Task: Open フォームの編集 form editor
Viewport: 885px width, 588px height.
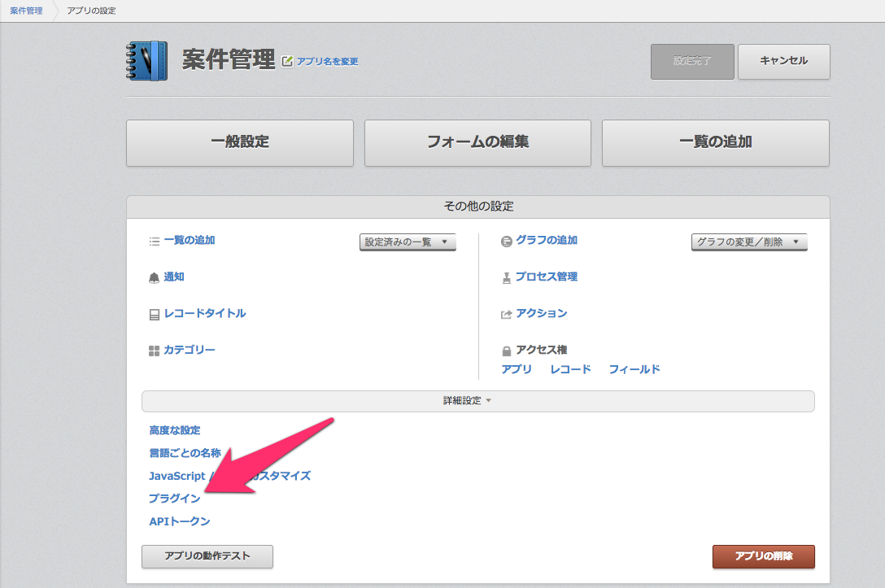Action: [x=477, y=142]
